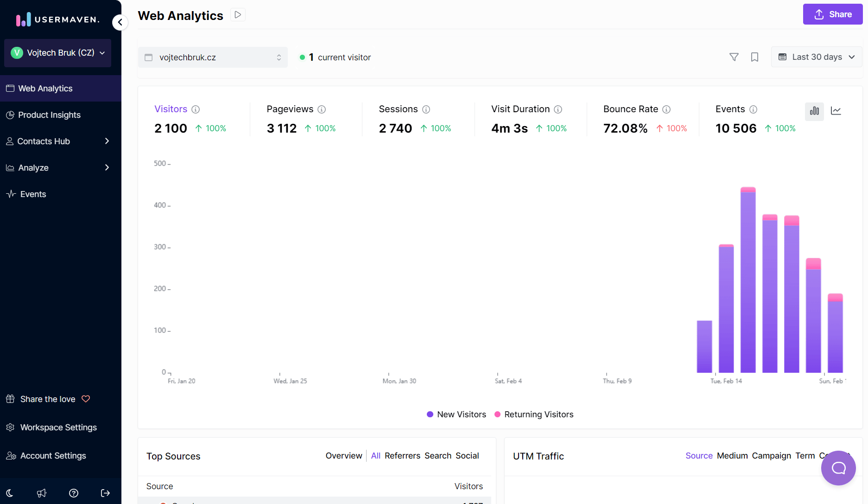Open Product Insights from the sidebar
The width and height of the screenshot is (868, 504).
pos(49,115)
